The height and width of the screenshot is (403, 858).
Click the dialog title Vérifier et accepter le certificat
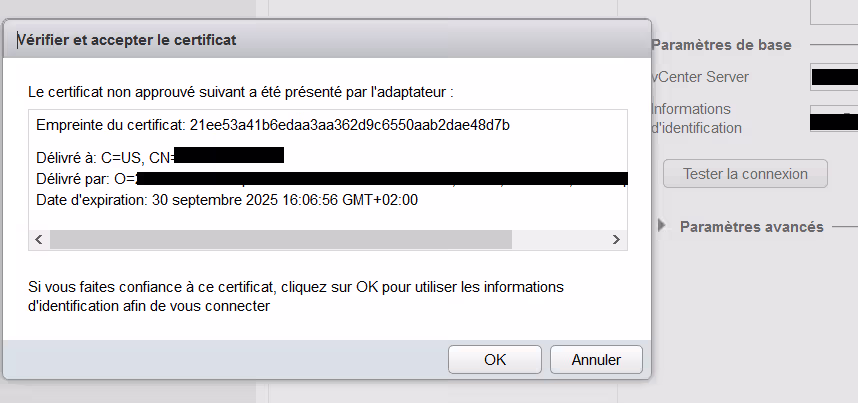coord(127,40)
